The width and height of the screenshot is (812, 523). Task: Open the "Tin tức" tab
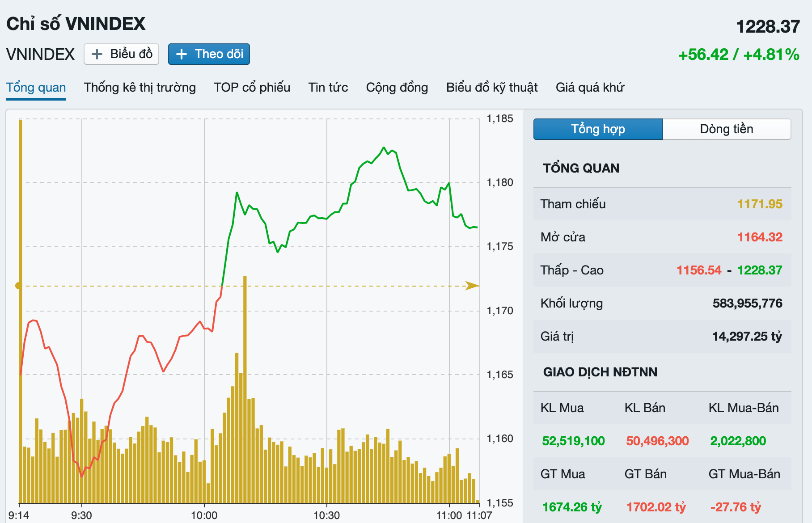pyautogui.click(x=328, y=87)
